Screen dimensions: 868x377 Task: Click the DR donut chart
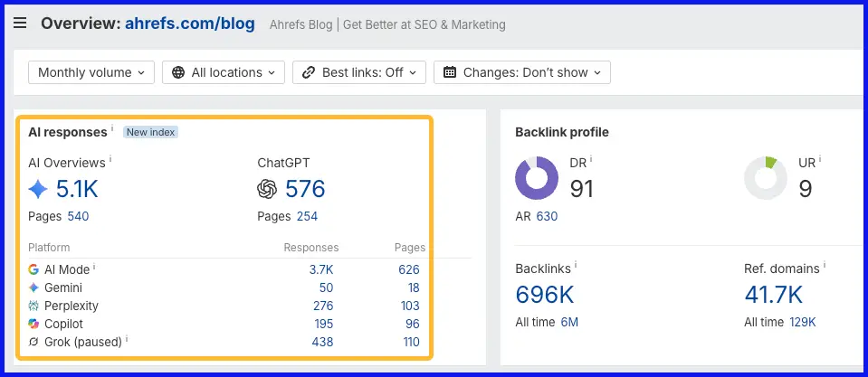(x=537, y=178)
